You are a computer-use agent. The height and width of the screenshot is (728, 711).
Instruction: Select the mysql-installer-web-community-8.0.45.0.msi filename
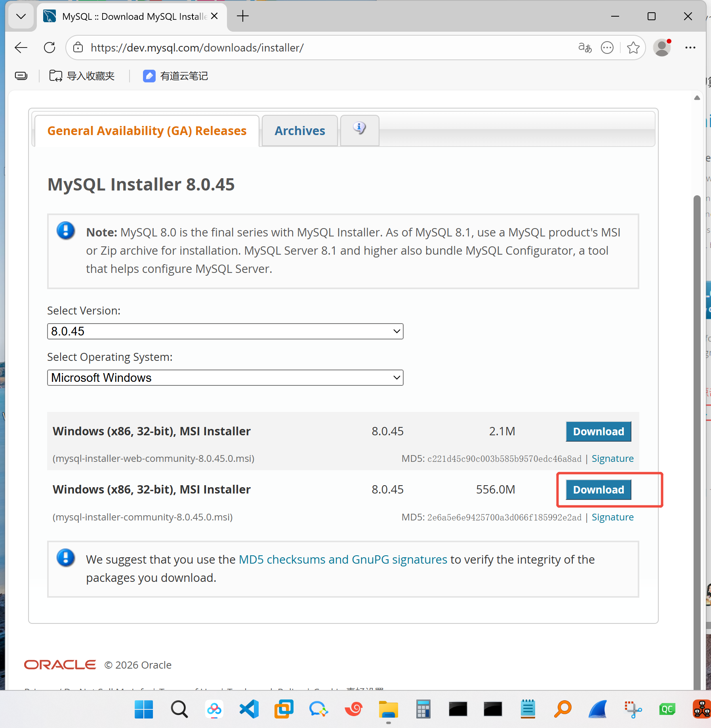point(153,458)
